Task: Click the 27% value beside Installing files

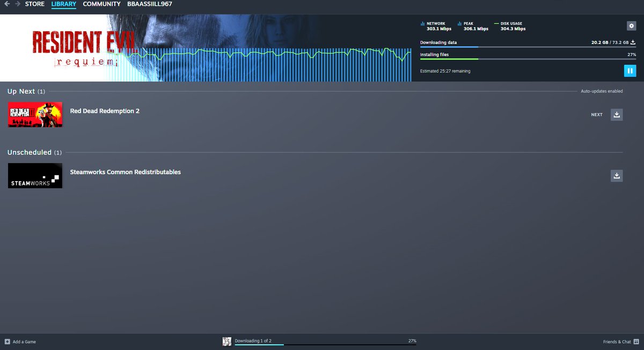Action: pos(632,55)
